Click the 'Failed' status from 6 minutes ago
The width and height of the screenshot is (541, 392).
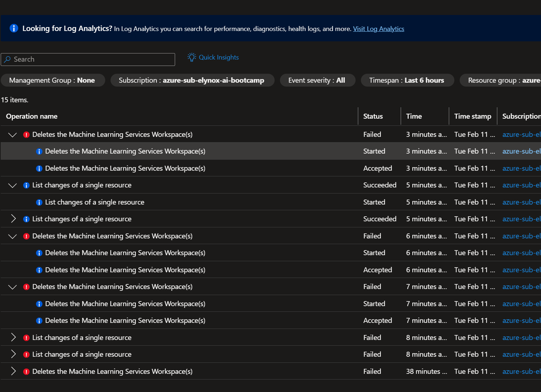(x=372, y=236)
